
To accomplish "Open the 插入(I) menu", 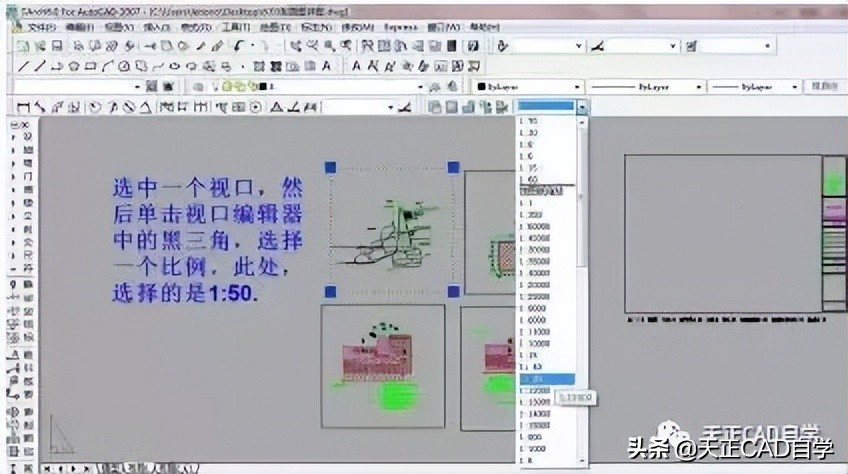I will [157, 28].
